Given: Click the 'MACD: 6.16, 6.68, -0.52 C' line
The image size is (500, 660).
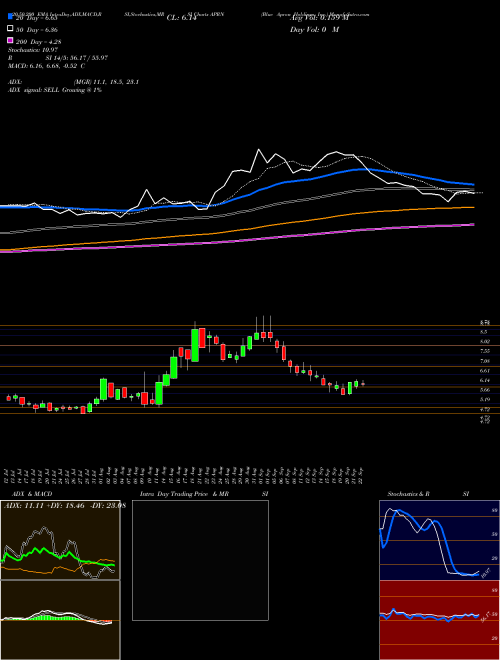Looking at the screenshot, I should pyautogui.click(x=46, y=66).
